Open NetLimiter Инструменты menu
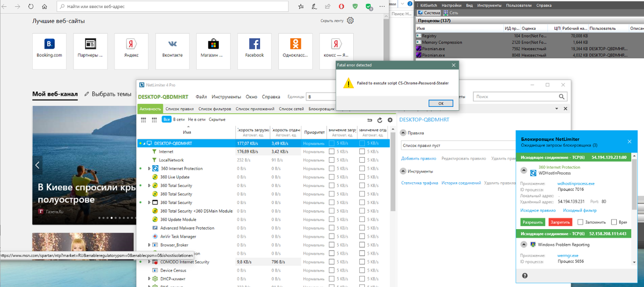This screenshot has height=287, width=644. 226,97
